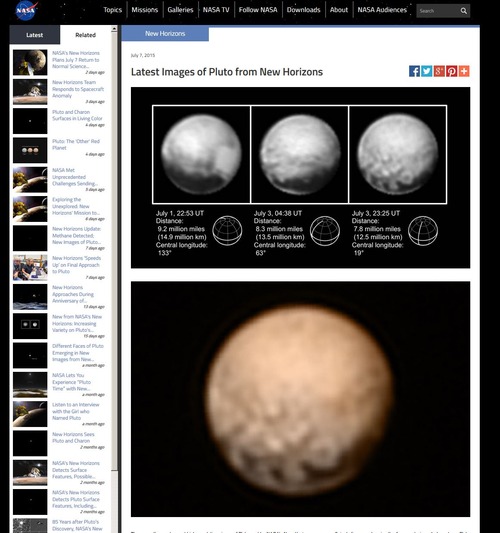Click the NASA logo icon
The width and height of the screenshot is (500, 533).
pos(26,10)
